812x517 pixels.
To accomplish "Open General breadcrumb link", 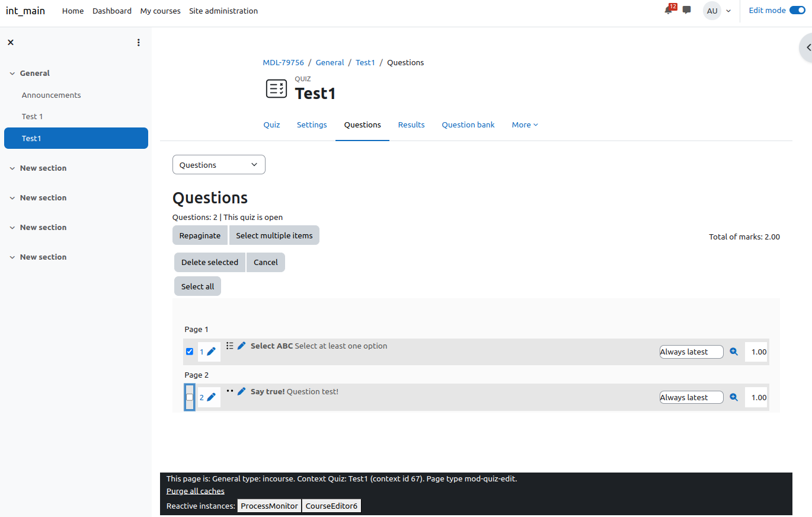I will pos(330,62).
